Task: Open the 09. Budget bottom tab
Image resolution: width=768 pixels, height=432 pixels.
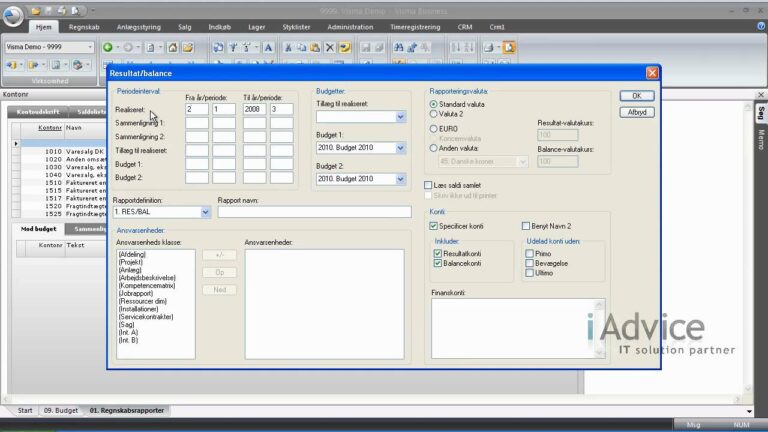Action: (60, 411)
